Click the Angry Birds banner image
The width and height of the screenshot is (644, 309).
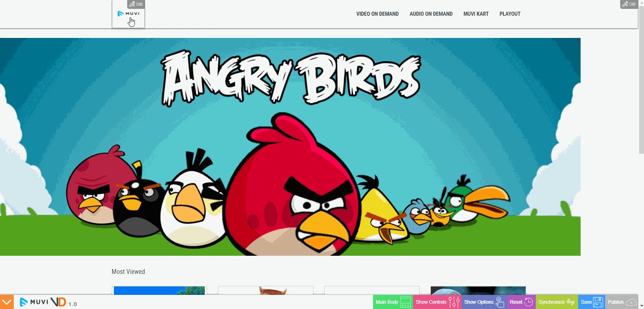tap(290, 147)
